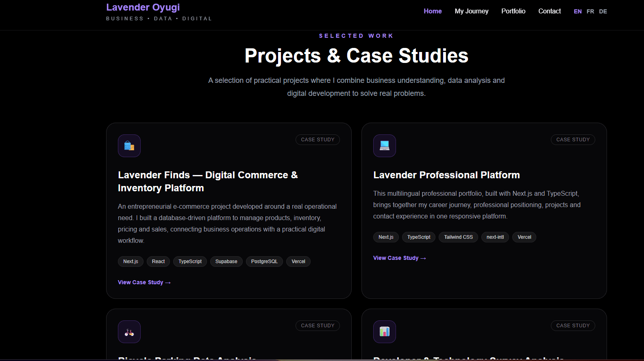Click TypeScript tag on Professional Platform card
This screenshot has height=361, width=644.
coord(419,237)
